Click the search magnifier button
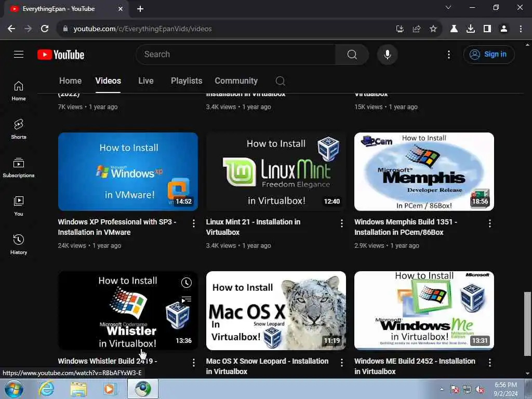The height and width of the screenshot is (399, 532). point(352,54)
